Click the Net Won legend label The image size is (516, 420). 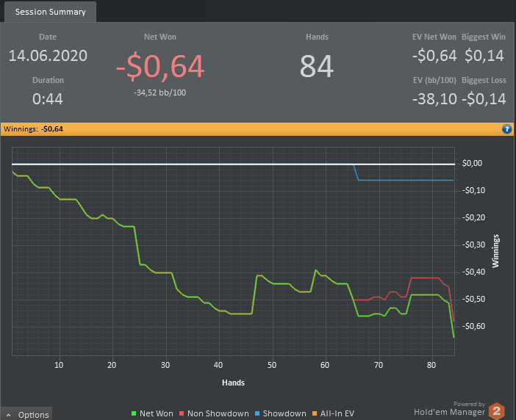(x=157, y=413)
